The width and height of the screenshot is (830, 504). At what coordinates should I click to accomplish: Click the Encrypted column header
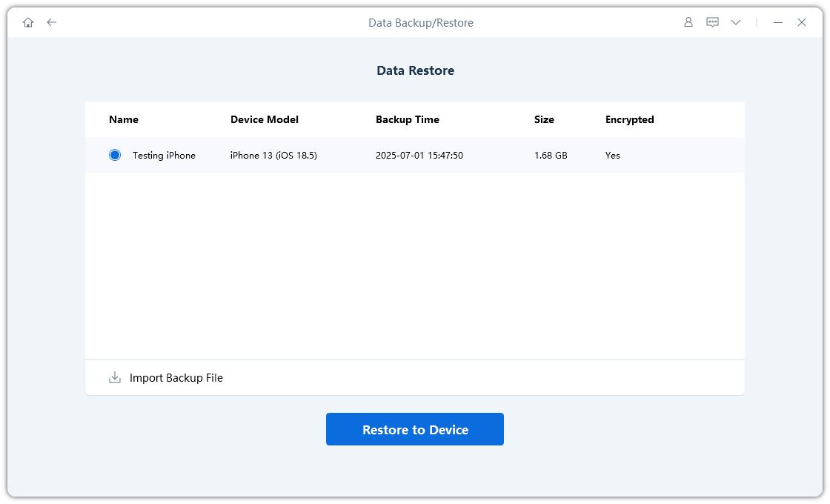629,119
